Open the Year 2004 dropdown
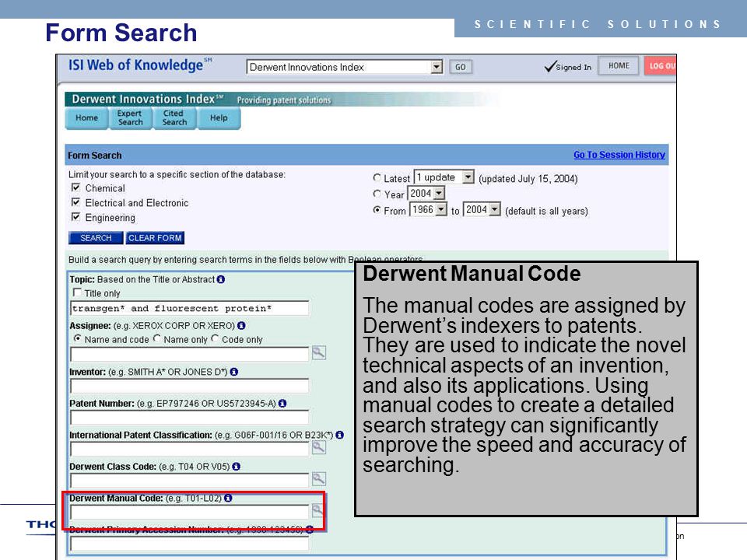 point(426,194)
